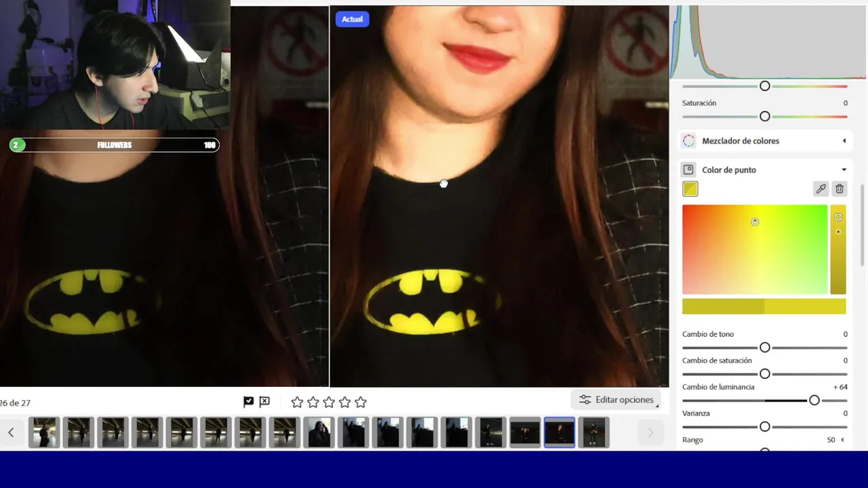The image size is (868, 488).
Task: Click the Cambio de tono value 0
Action: click(845, 334)
